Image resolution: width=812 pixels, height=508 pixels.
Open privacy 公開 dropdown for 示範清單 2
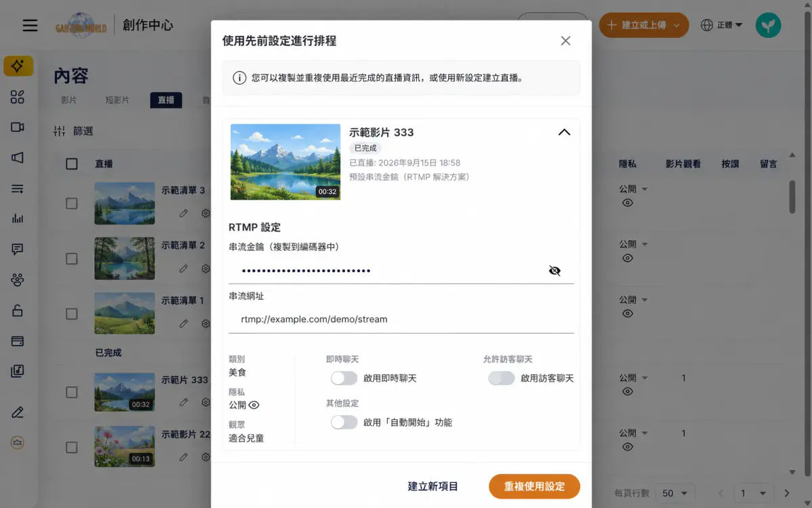[633, 244]
